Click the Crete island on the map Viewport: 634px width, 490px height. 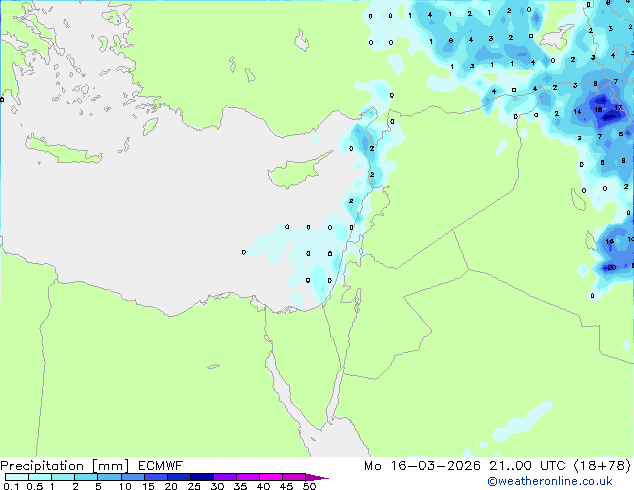(63, 150)
